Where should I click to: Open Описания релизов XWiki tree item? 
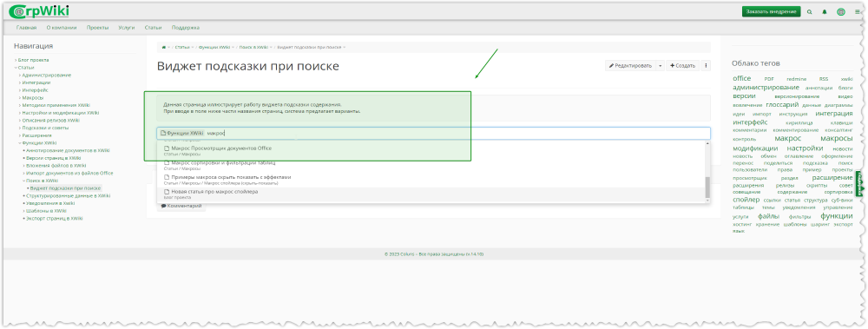(x=51, y=120)
